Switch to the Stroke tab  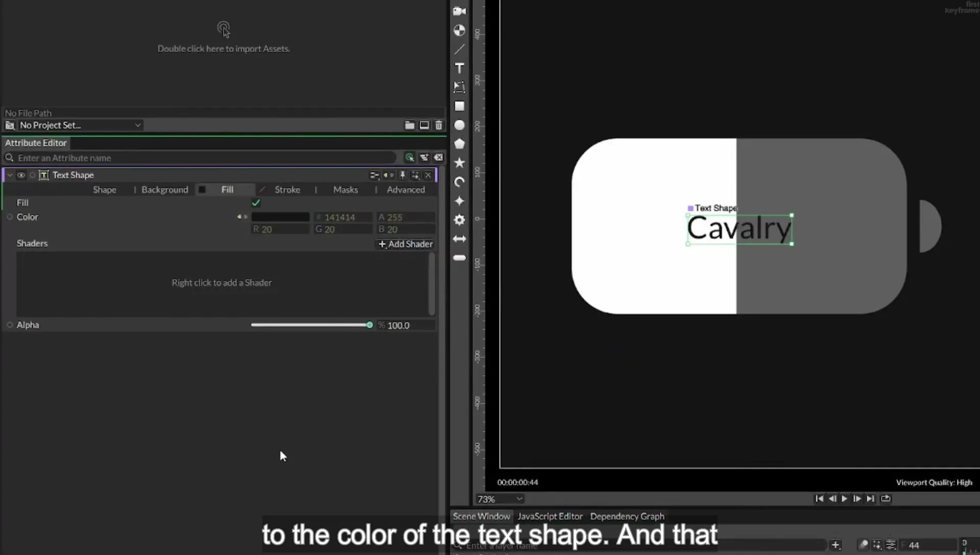coord(287,190)
